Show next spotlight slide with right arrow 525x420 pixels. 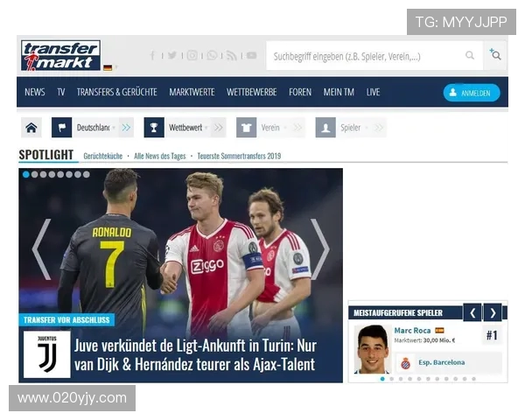pos(320,248)
